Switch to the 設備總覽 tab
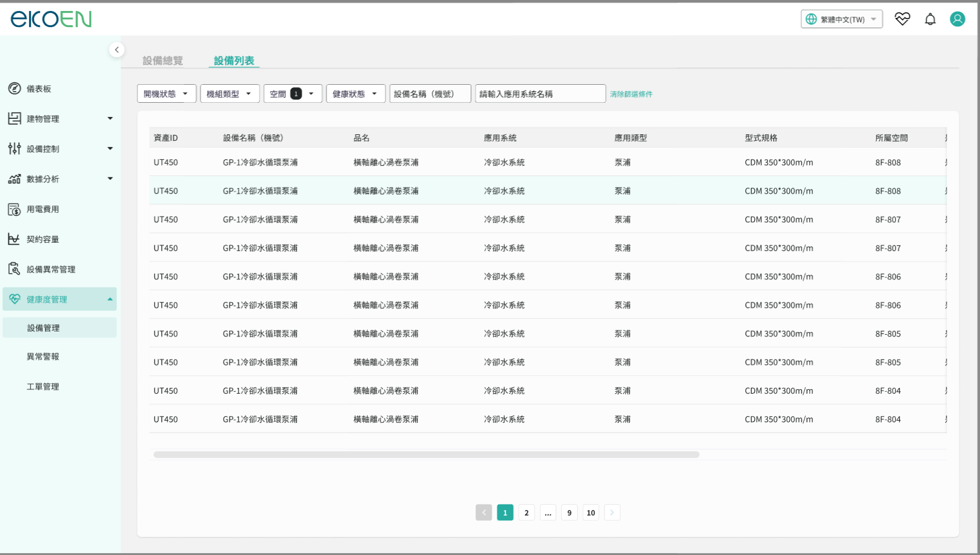 pyautogui.click(x=163, y=60)
